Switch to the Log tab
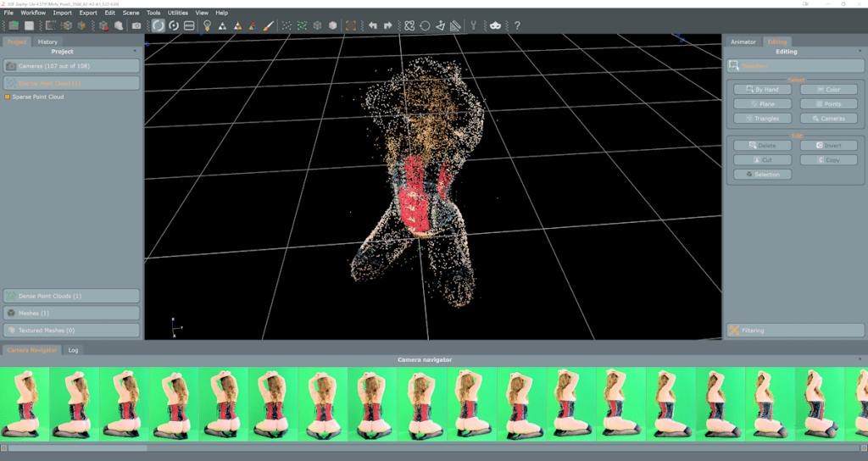Screen dimensions: 868x461 (74, 349)
